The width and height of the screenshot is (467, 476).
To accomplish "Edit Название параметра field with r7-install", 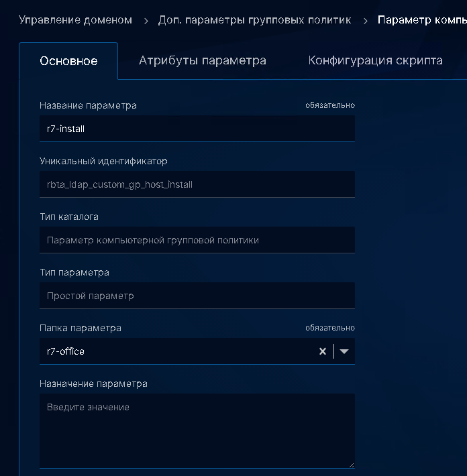I will click(197, 129).
